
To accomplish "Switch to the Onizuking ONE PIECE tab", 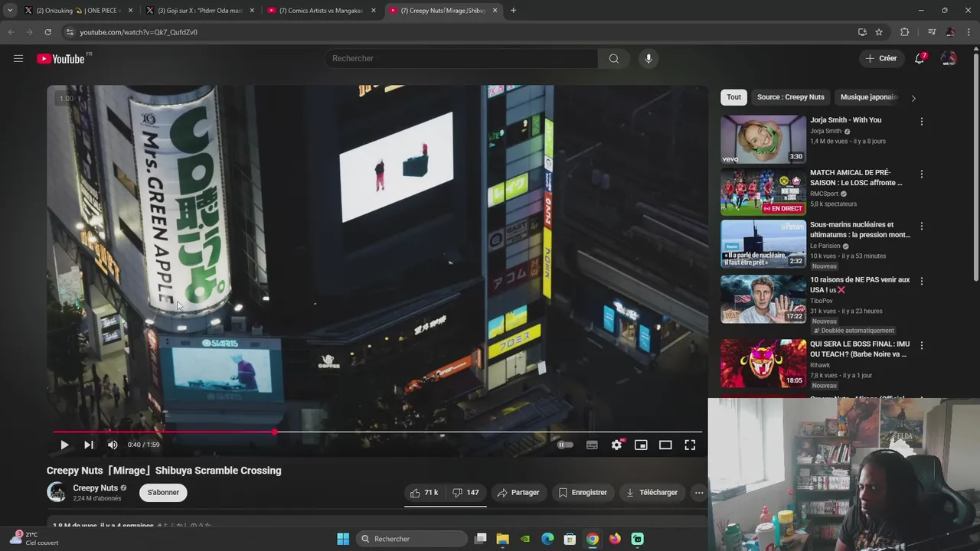I will [79, 11].
